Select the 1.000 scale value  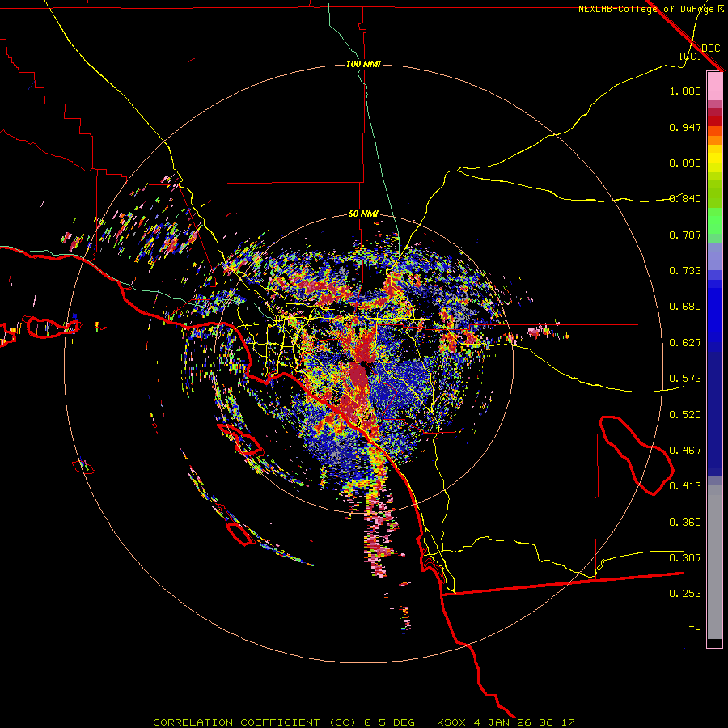coord(685,91)
